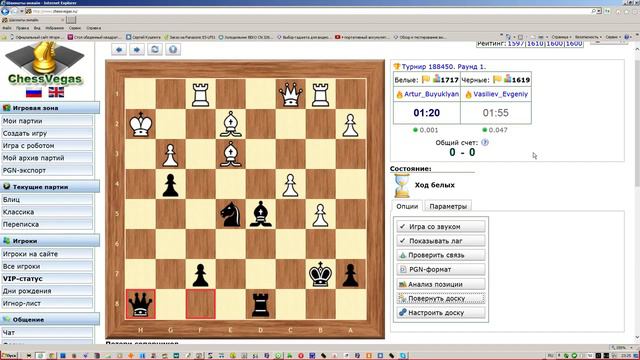Expand the Игровая зона sidebar section
The height and width of the screenshot is (360, 640).
[x=50, y=108]
